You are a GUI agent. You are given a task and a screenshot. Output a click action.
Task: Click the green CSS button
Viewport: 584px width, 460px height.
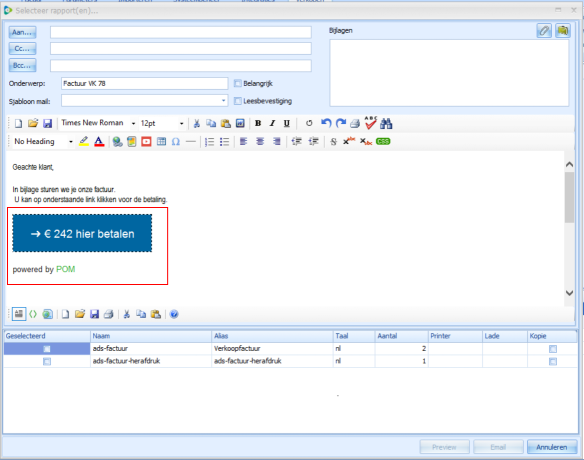383,142
